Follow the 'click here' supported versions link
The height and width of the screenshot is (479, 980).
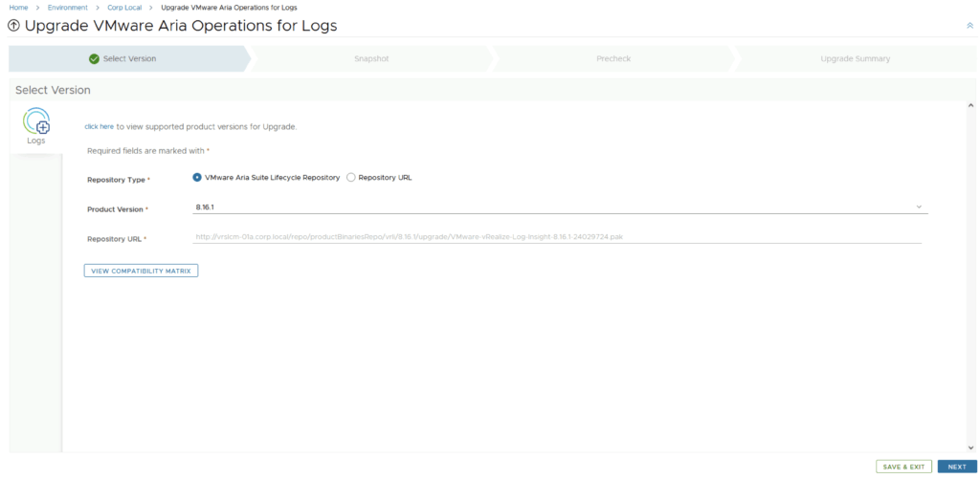click(x=99, y=126)
